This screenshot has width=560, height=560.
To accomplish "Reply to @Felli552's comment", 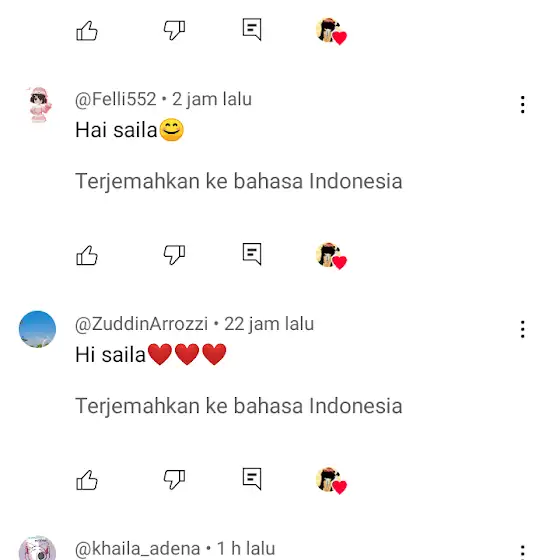I will [x=252, y=254].
